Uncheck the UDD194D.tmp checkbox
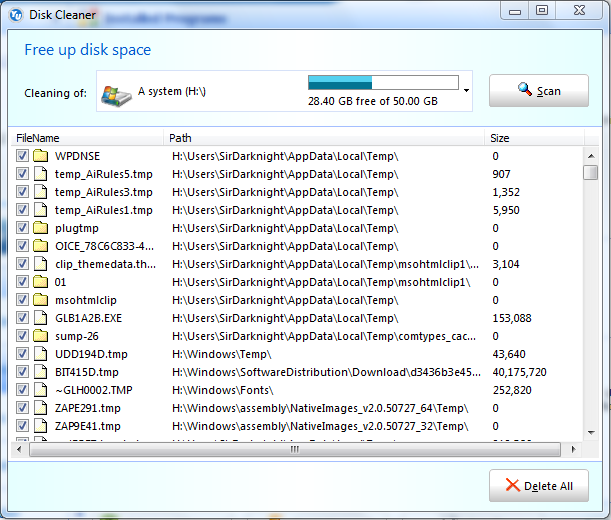The width and height of the screenshot is (611, 520). coord(22,354)
